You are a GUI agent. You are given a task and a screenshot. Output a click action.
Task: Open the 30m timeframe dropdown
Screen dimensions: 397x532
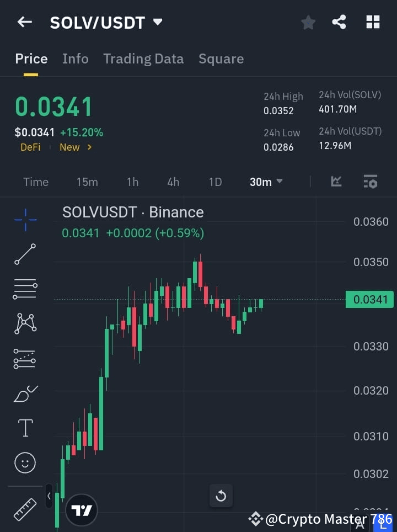click(x=266, y=182)
